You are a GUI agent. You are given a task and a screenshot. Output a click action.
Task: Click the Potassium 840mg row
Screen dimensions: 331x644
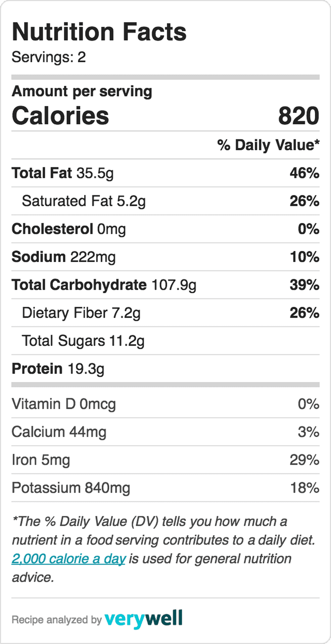click(165, 488)
